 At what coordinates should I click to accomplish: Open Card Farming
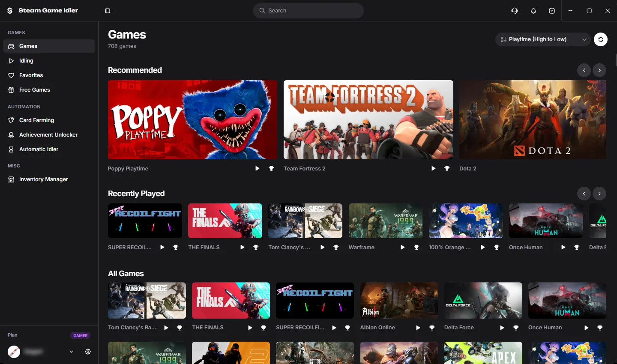tap(49, 120)
